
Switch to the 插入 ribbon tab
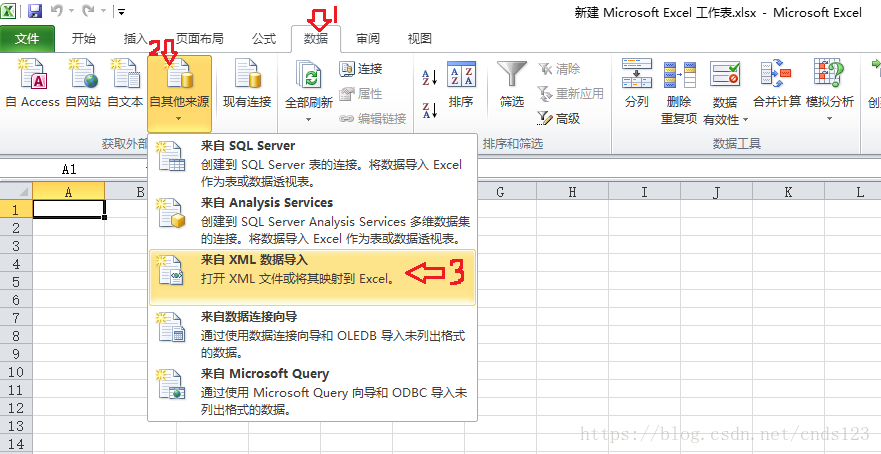tap(135, 39)
